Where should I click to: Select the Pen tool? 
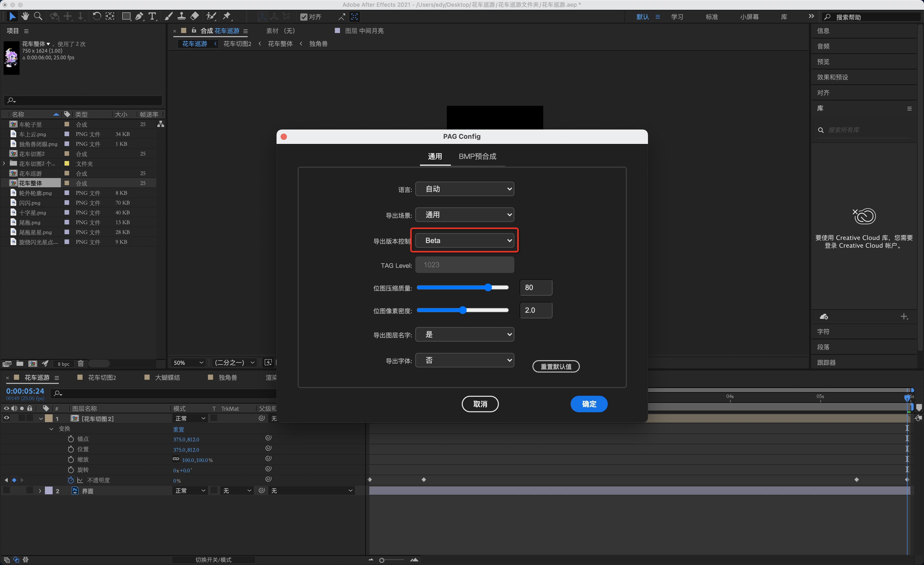pyautogui.click(x=139, y=16)
